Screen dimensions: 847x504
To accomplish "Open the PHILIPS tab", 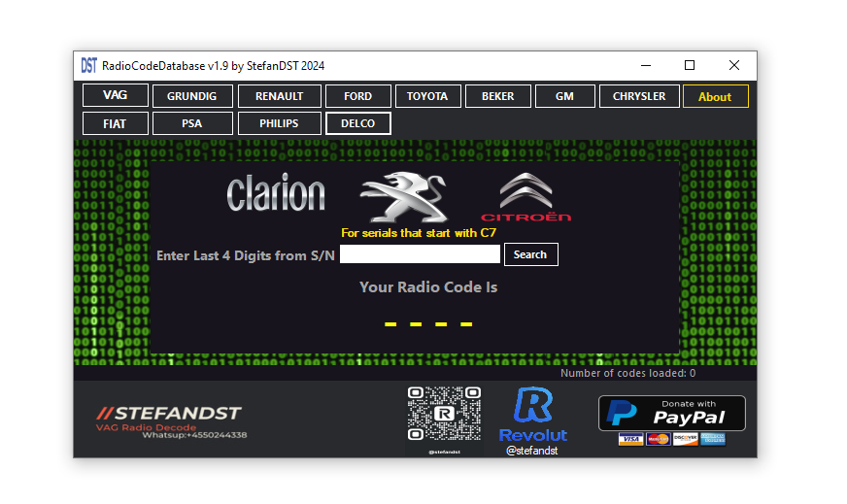I will pyautogui.click(x=280, y=123).
